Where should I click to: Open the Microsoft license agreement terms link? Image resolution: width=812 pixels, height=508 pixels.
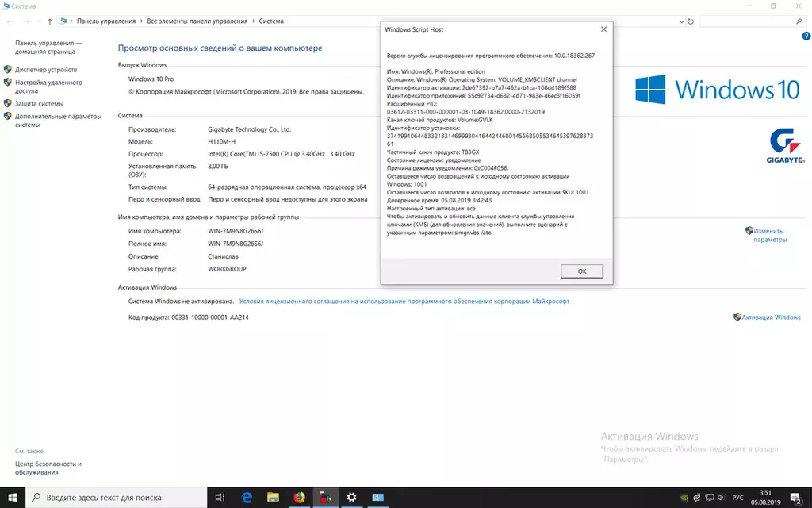pyautogui.click(x=404, y=302)
